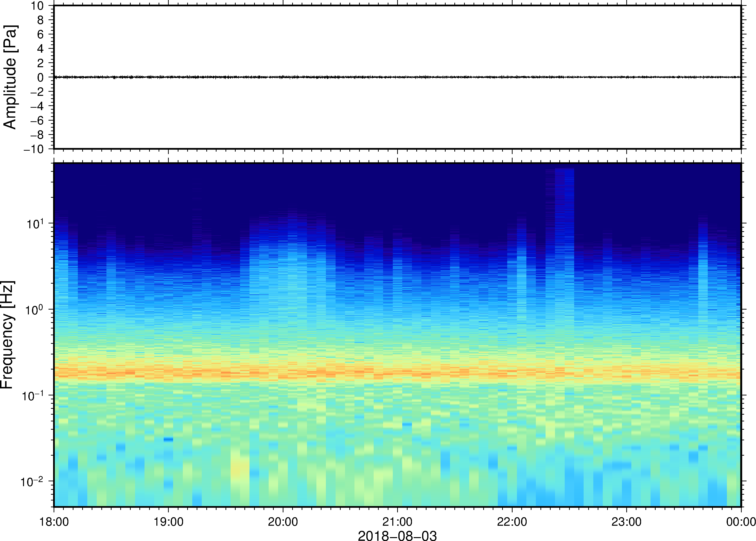Click the amplitude tick label −6

tap(37, 120)
